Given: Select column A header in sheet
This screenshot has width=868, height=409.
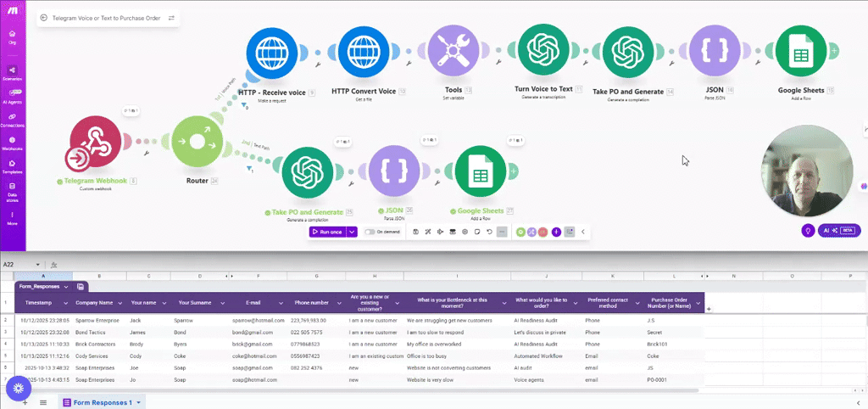Looking at the screenshot, I should tap(43, 276).
